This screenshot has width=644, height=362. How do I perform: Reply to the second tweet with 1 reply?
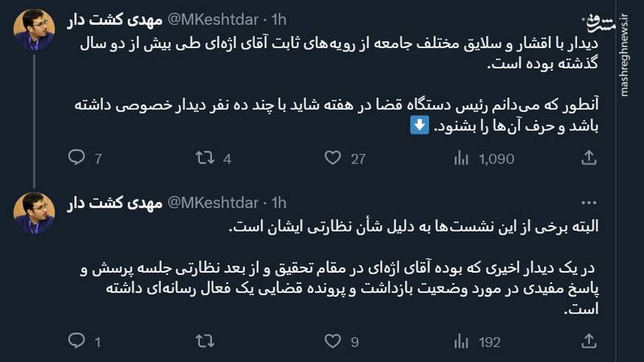tap(76, 341)
